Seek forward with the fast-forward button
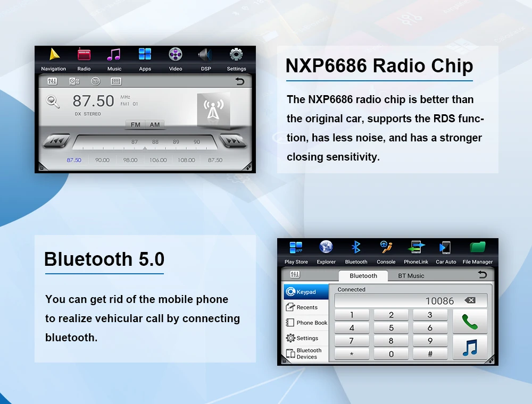 [x=233, y=141]
